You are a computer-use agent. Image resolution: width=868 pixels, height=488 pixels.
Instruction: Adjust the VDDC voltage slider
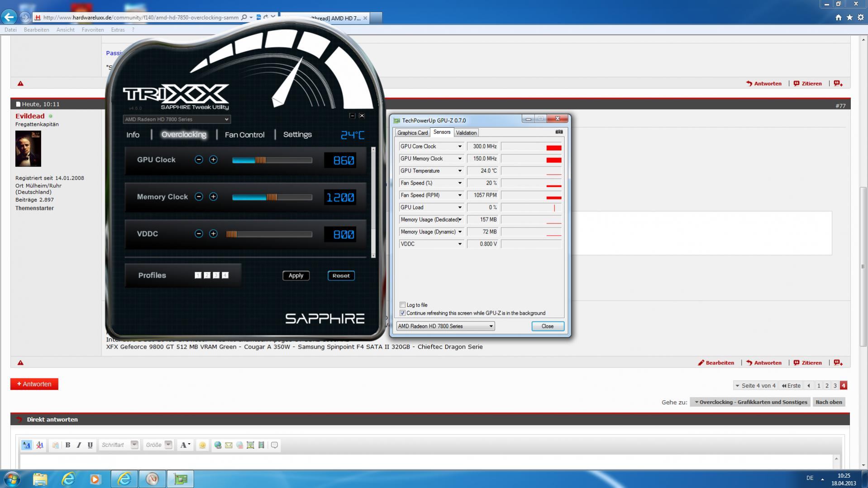point(269,234)
